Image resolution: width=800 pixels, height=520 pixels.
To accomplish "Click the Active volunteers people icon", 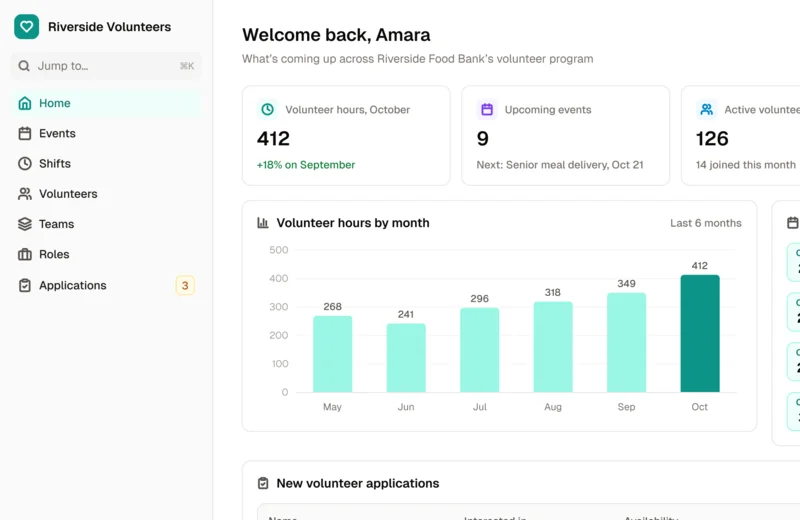I will pos(707,109).
